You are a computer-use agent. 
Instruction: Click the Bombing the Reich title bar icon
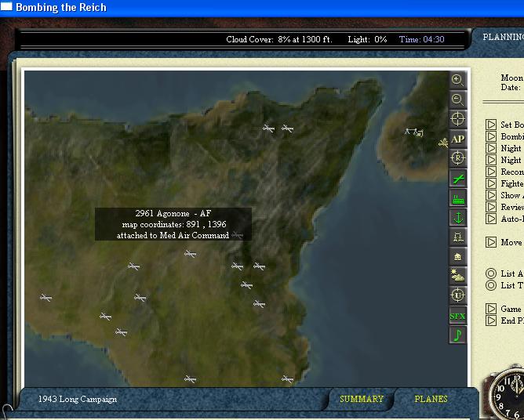[x=6, y=6]
